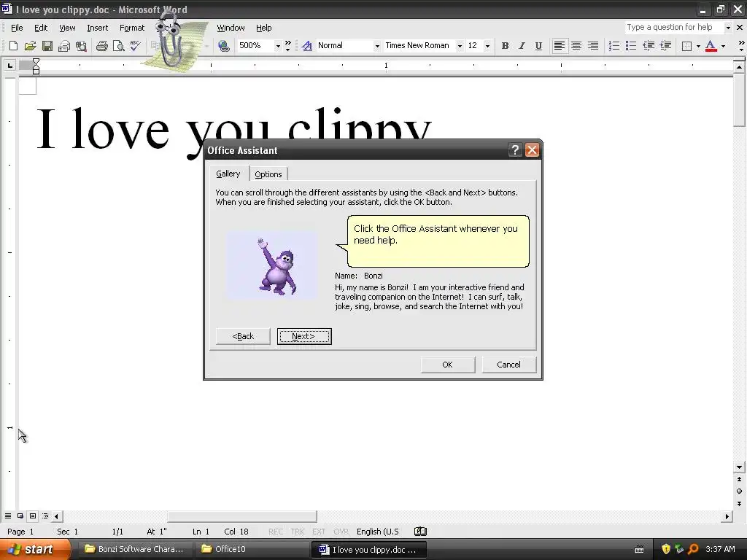
Task: Expand Formatting toolbar options chevron
Action: 741,46
